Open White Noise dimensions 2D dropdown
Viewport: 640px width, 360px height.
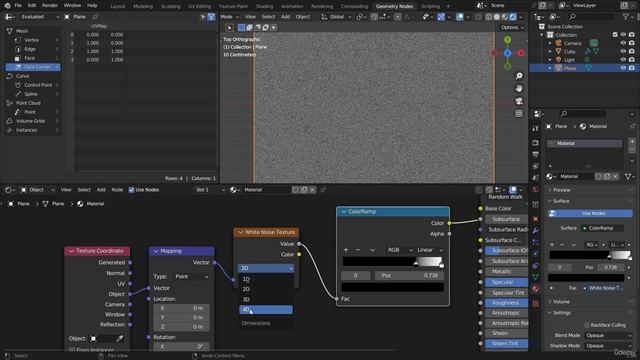pyautogui.click(x=266, y=268)
